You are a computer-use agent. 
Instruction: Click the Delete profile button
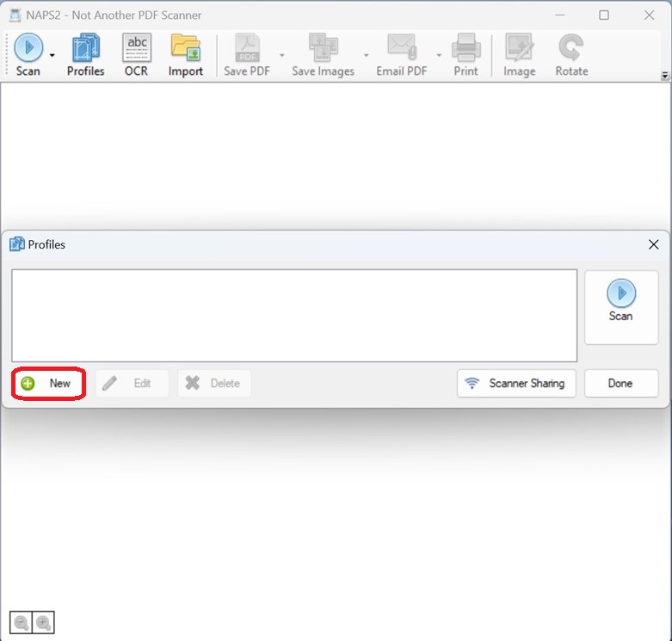(x=214, y=384)
